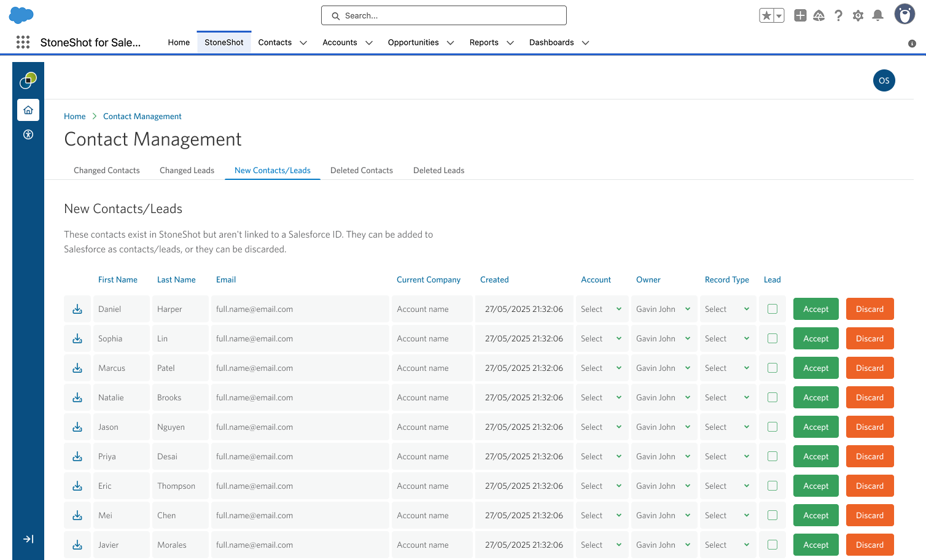Click the Favorites star icon
This screenshot has height=560, width=926.
point(766,16)
